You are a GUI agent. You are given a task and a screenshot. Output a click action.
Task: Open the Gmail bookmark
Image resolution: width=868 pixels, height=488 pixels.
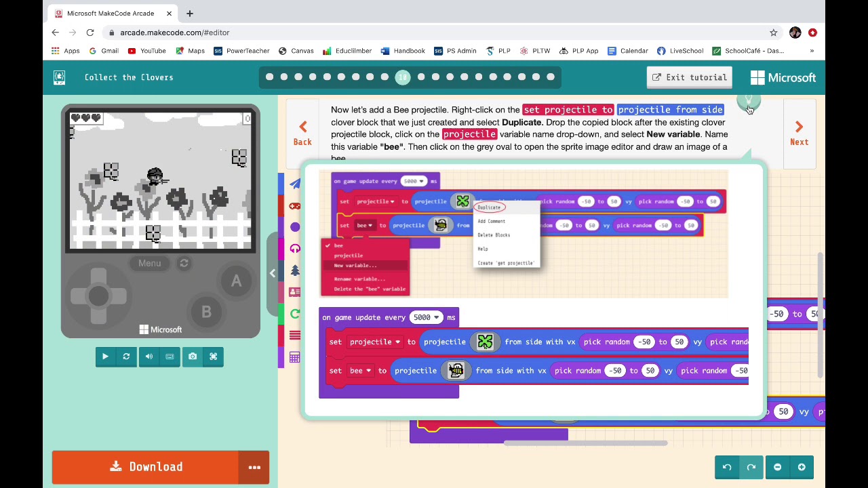coord(104,51)
